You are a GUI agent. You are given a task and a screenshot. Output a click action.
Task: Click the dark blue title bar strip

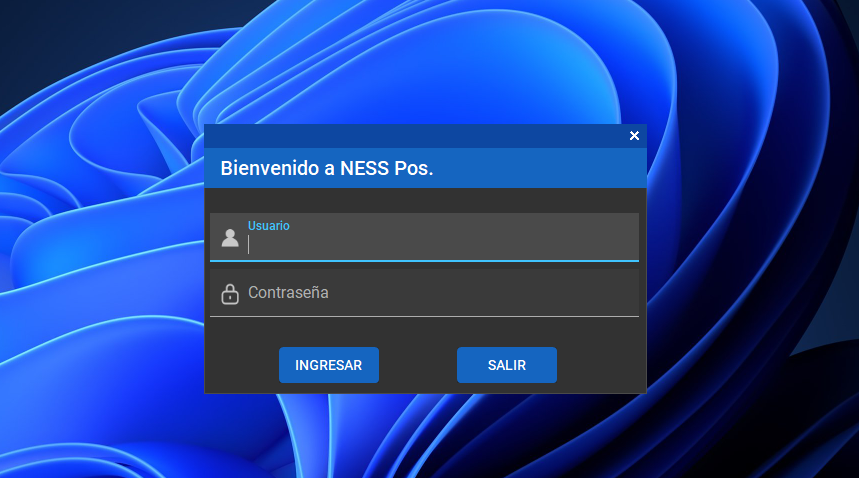420,136
